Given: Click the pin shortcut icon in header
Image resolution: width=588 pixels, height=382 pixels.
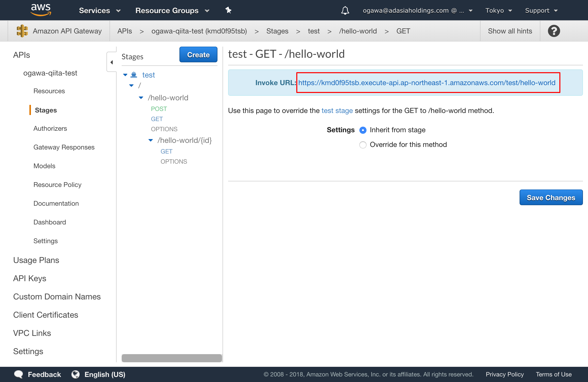Looking at the screenshot, I should point(228,10).
